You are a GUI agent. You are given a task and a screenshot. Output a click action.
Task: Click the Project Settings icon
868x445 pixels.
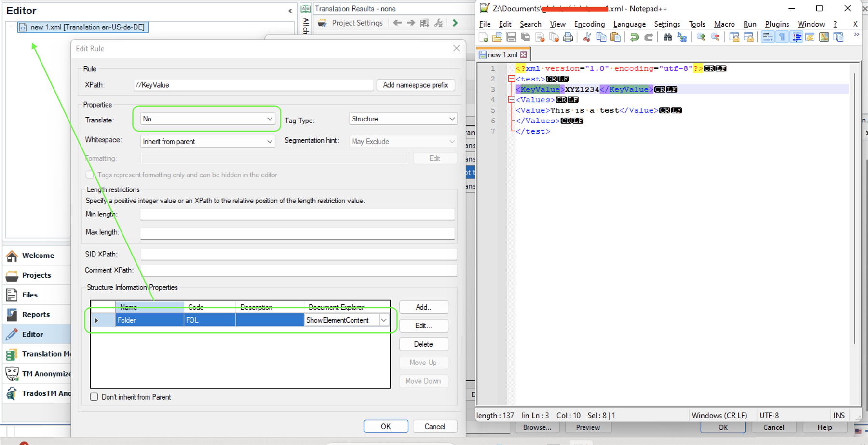coord(322,23)
